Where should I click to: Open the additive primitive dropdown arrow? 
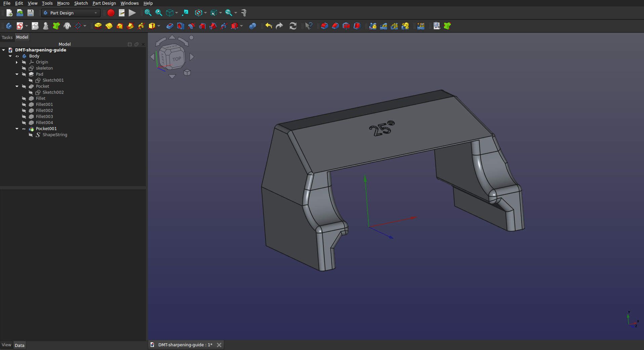click(159, 26)
